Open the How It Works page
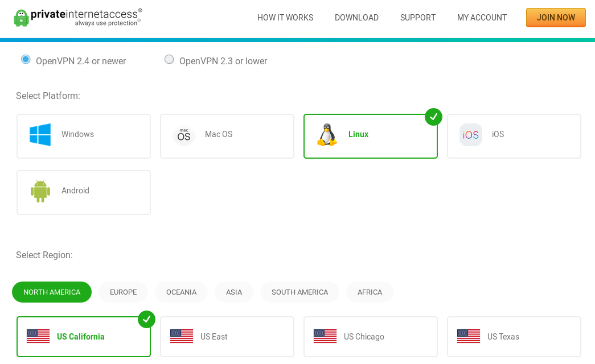 285,18
